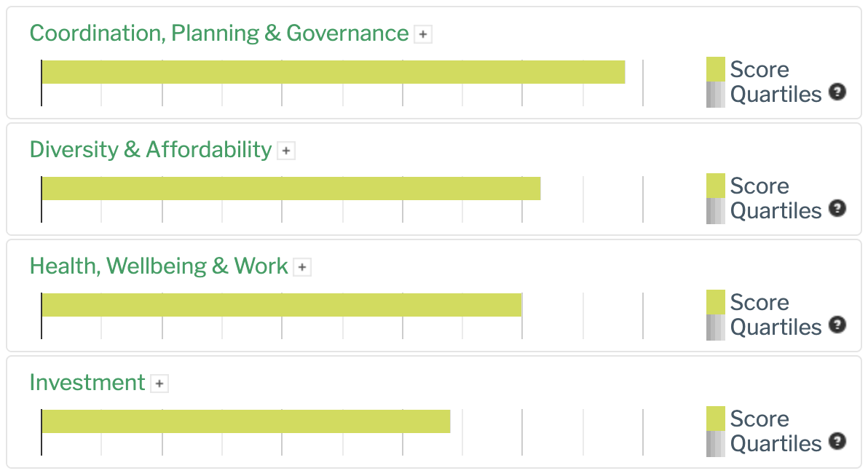Click the Investment score bar

click(246, 421)
